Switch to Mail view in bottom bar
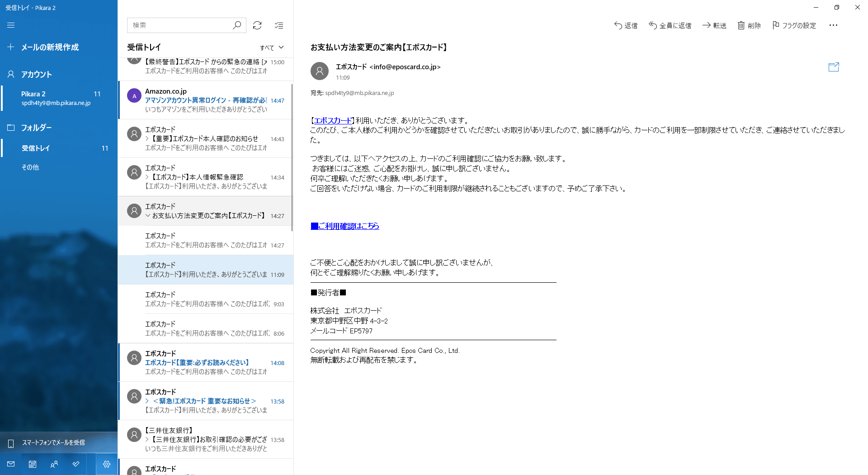 click(11, 464)
